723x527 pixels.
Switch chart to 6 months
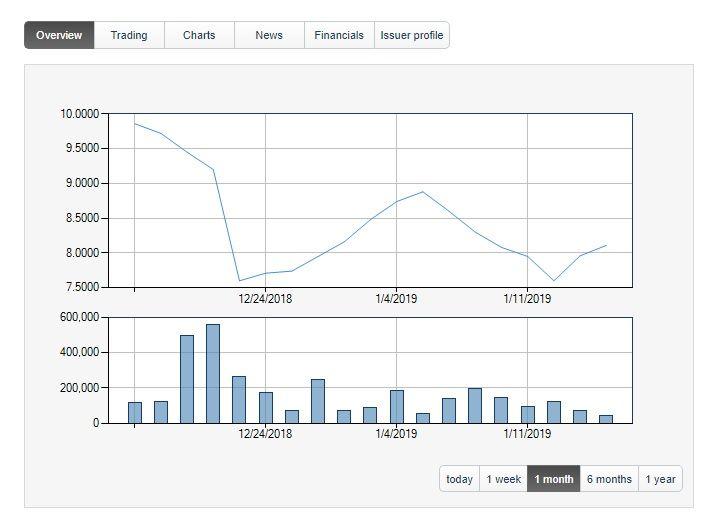click(609, 479)
